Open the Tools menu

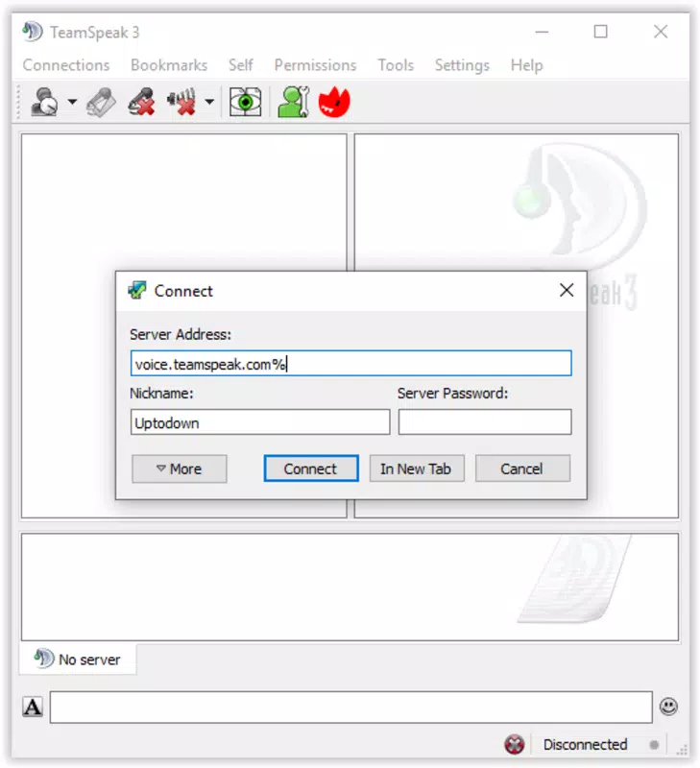coord(396,65)
